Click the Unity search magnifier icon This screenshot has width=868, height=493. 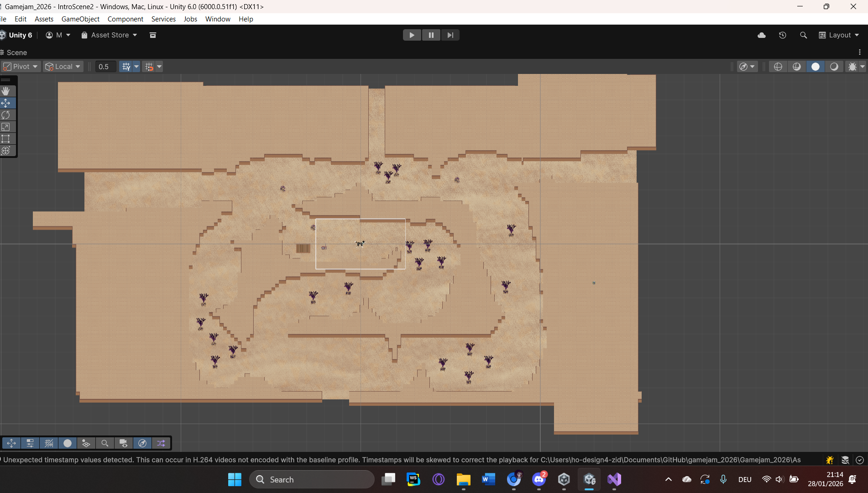click(803, 35)
